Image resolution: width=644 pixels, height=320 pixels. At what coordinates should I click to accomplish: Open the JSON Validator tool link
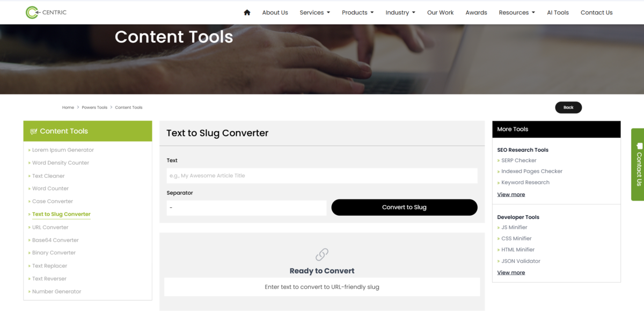[521, 261]
